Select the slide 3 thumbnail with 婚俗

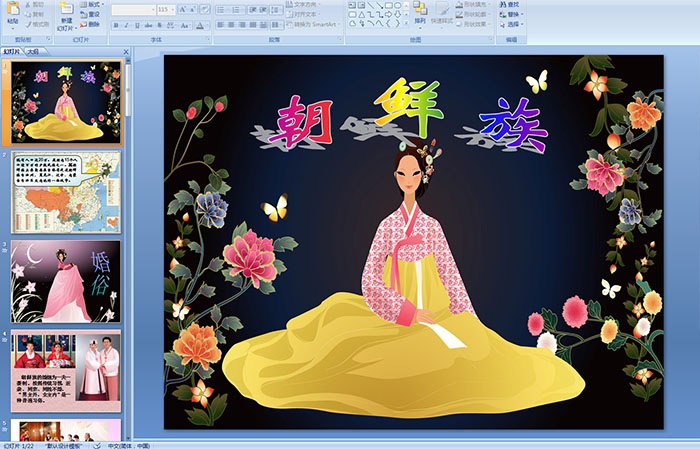(x=66, y=280)
